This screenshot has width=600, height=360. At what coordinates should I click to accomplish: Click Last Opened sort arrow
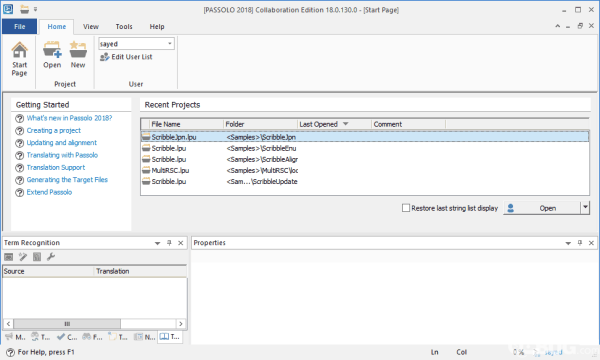tap(346, 124)
